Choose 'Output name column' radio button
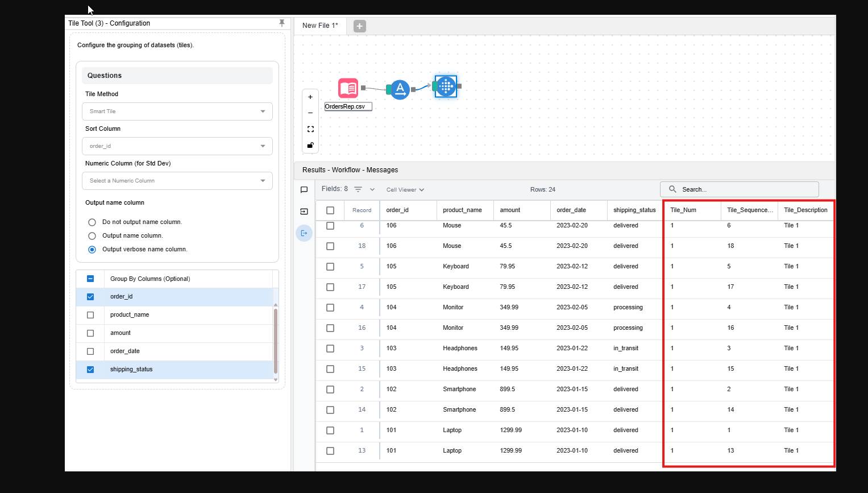 click(92, 236)
